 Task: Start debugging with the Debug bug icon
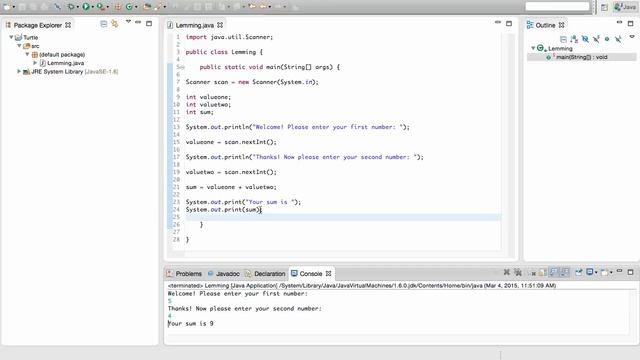click(x=71, y=7)
